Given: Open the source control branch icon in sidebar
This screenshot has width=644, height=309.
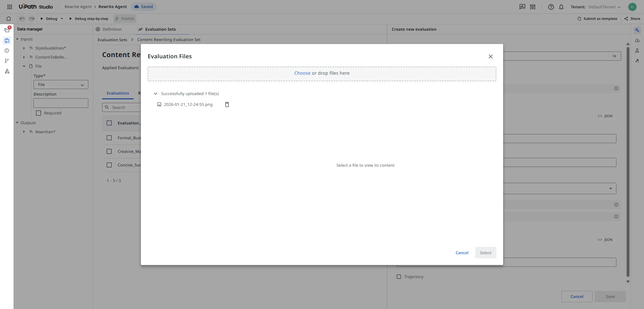Looking at the screenshot, I should [x=7, y=61].
